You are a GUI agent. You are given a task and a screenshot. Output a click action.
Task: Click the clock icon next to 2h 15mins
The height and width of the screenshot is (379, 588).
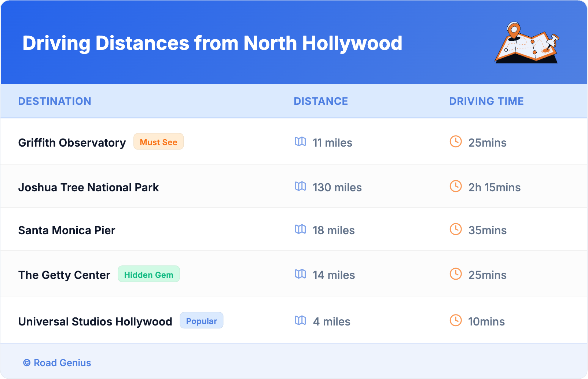(456, 186)
